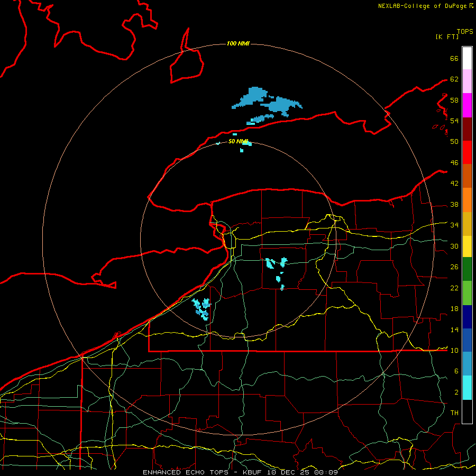Click the 6 value on the legend scale
This screenshot has height=476, width=476.
456,371
